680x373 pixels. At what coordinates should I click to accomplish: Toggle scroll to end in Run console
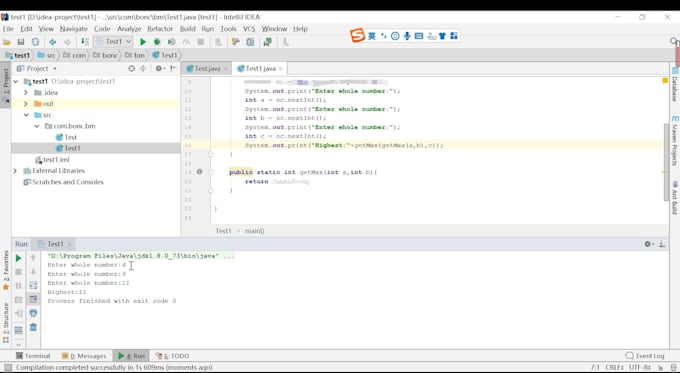tap(33, 299)
